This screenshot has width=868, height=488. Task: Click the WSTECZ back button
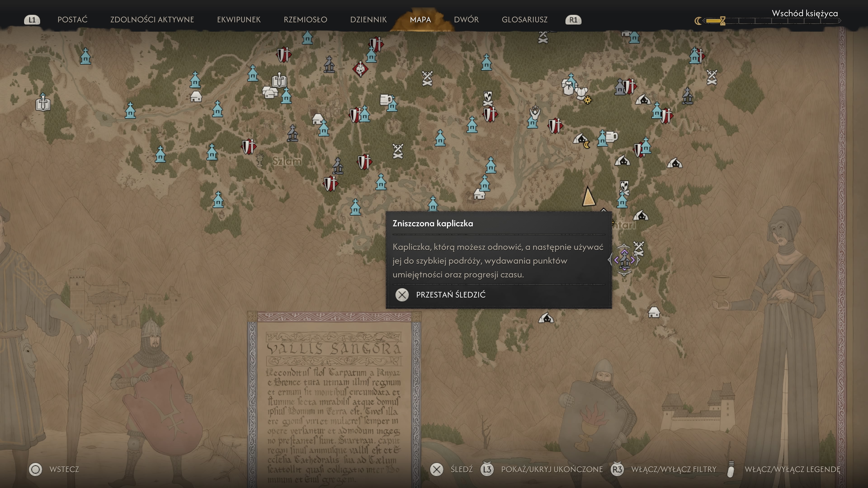[54, 469]
